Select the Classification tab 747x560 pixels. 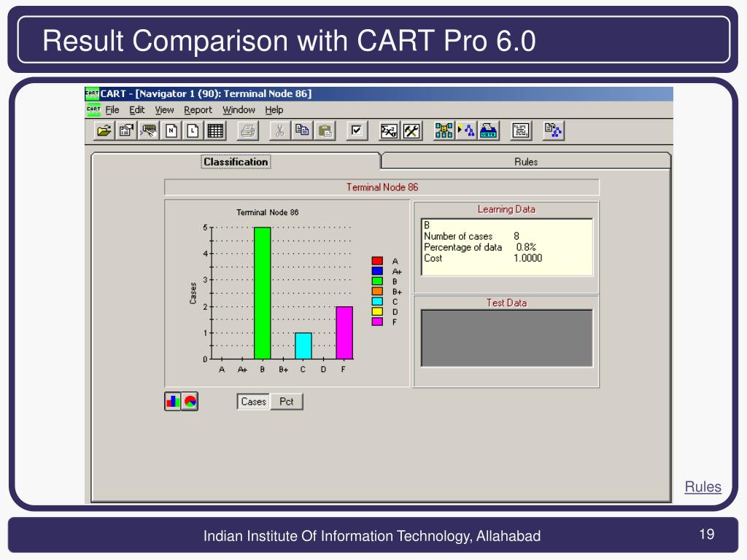236,162
